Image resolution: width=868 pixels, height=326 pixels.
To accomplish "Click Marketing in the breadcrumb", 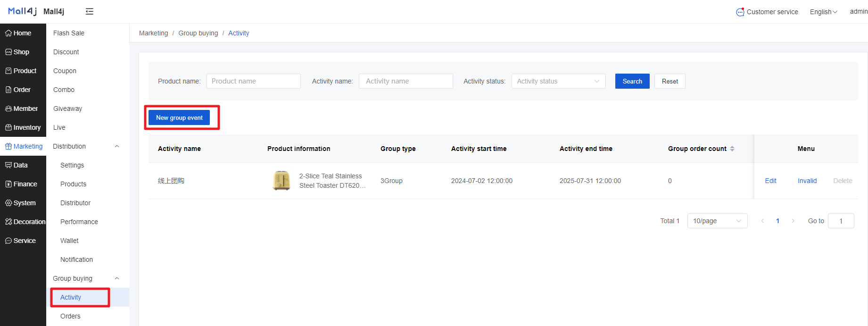I will point(153,33).
